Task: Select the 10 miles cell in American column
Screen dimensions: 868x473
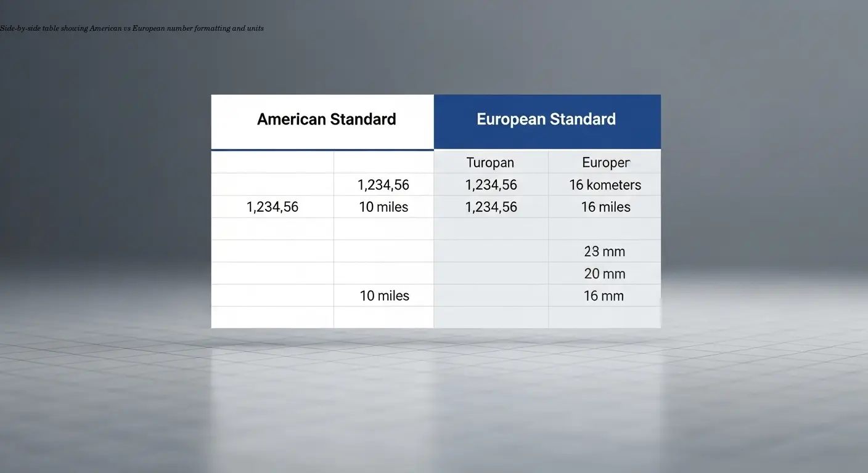Action: click(x=383, y=207)
